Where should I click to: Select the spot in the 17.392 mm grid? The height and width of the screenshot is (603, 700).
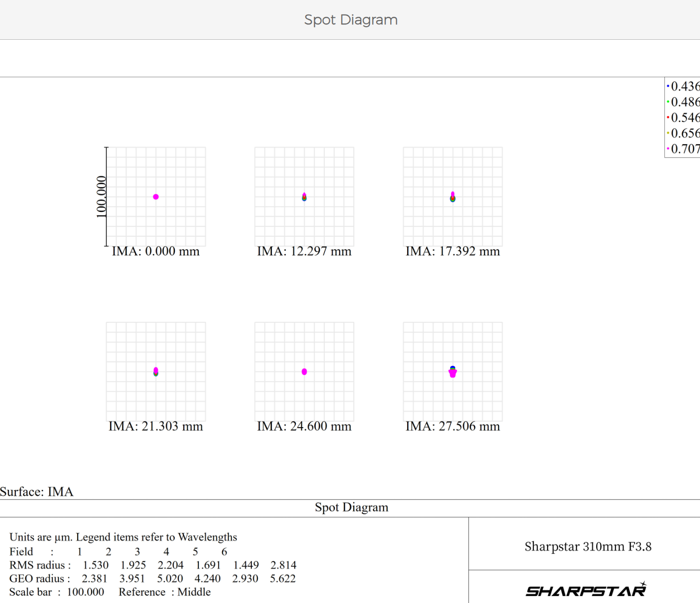click(452, 197)
